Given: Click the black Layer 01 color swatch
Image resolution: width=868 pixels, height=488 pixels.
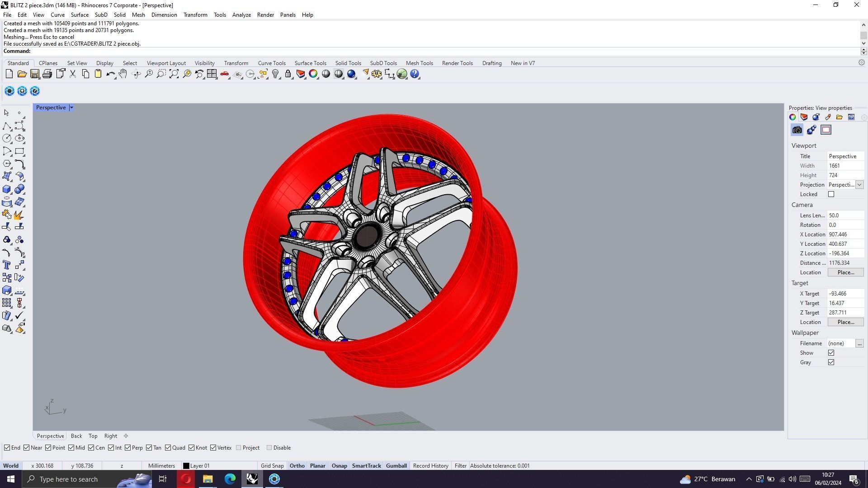Looking at the screenshot, I should [x=186, y=466].
